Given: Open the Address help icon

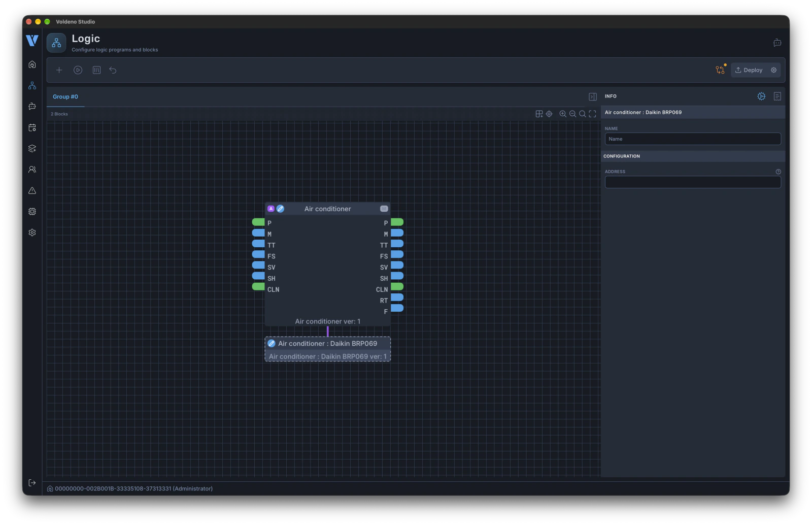Looking at the screenshot, I should click(778, 172).
